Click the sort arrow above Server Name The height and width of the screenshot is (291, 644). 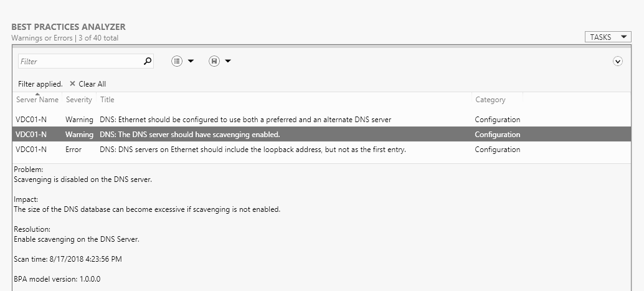point(37,93)
